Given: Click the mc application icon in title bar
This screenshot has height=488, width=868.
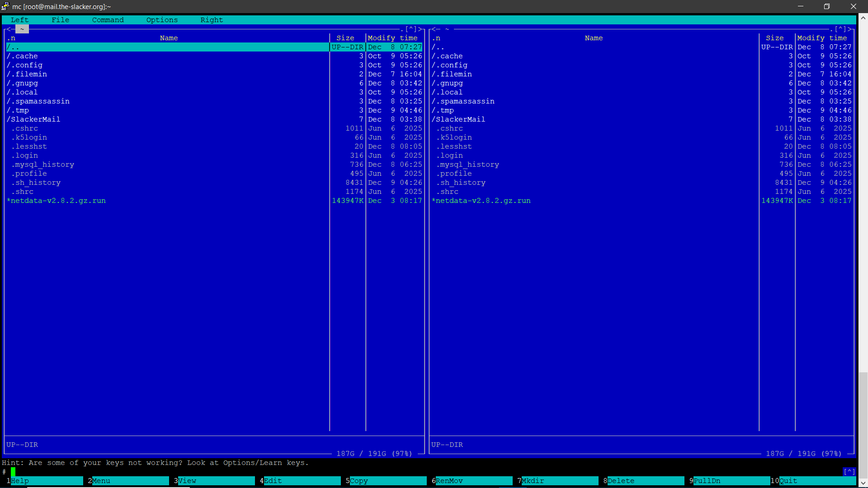Looking at the screenshot, I should 5,6.
